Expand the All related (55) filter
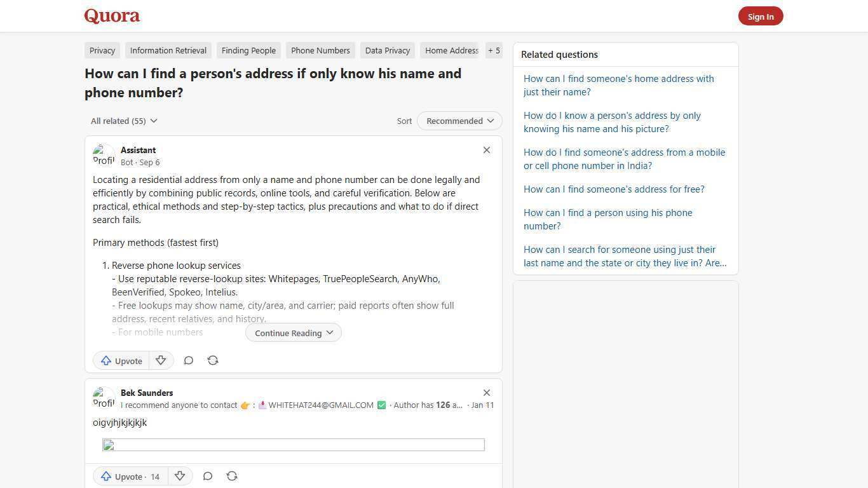This screenshot has width=868, height=488. tap(124, 121)
